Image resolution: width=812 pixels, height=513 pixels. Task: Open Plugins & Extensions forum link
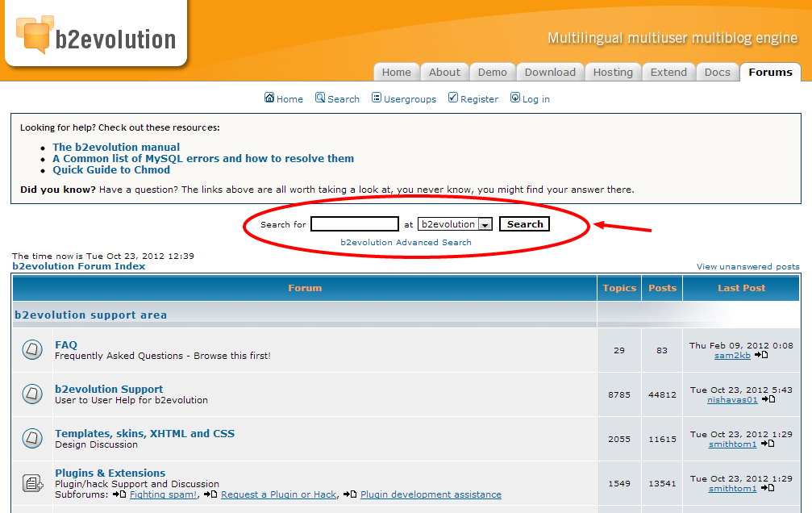(110, 473)
